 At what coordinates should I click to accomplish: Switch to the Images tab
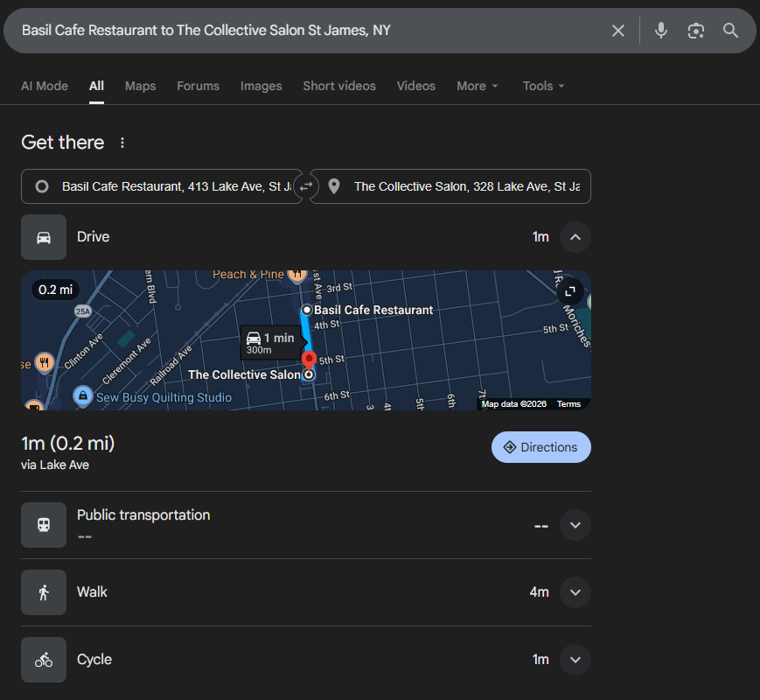(261, 86)
